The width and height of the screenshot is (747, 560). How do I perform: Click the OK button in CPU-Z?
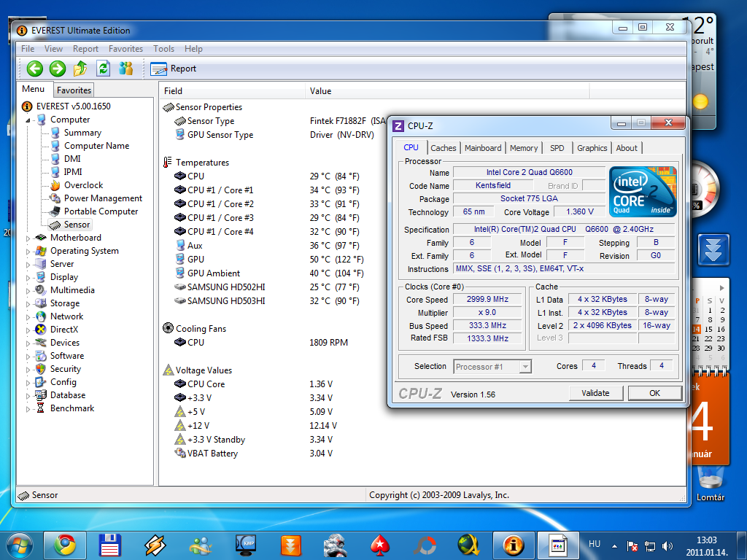[x=654, y=393]
